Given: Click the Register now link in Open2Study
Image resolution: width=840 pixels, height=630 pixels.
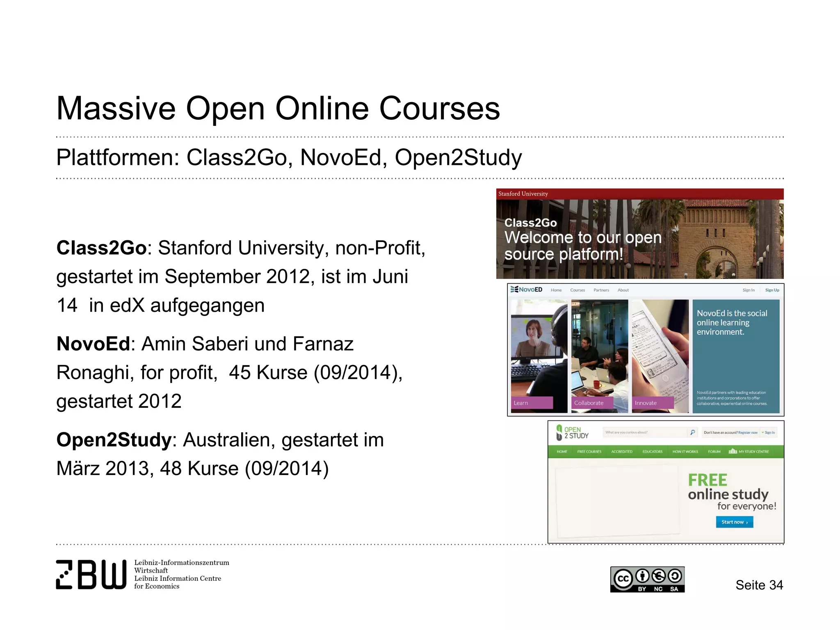Looking at the screenshot, I should (x=748, y=433).
